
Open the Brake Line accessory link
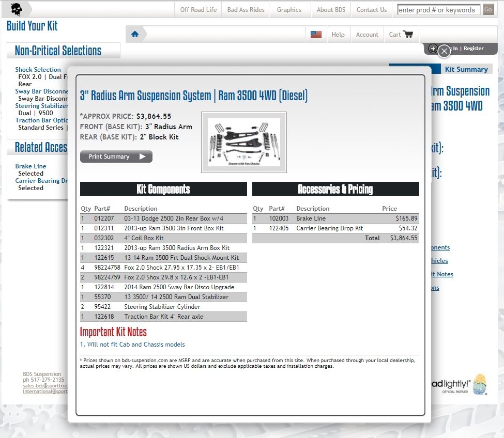pyautogui.click(x=30, y=166)
